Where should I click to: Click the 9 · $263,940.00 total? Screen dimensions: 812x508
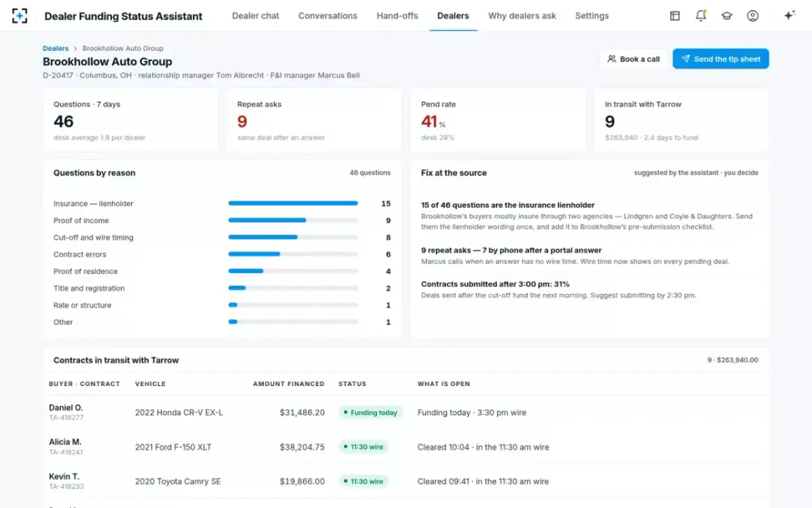[x=733, y=360]
